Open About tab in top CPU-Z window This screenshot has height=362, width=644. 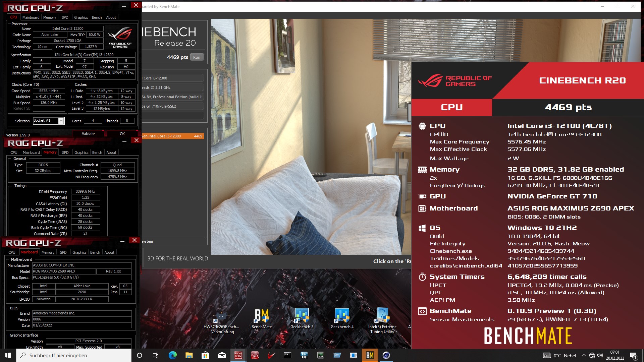point(111,17)
